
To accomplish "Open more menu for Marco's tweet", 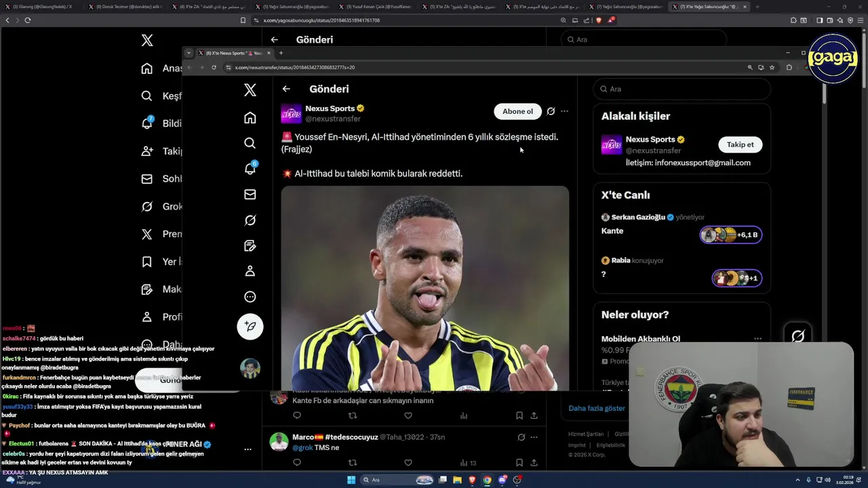I will click(x=534, y=437).
